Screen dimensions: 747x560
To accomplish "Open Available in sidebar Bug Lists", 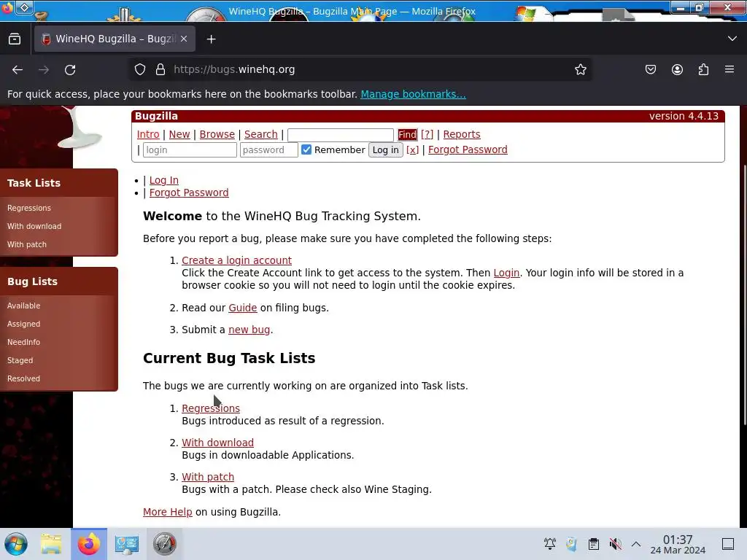I will pos(24,306).
